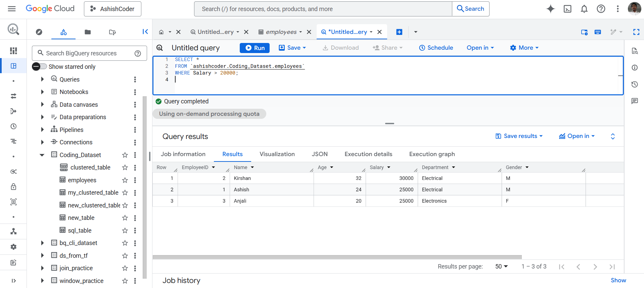Switch to first Untitled query tab

click(215, 32)
